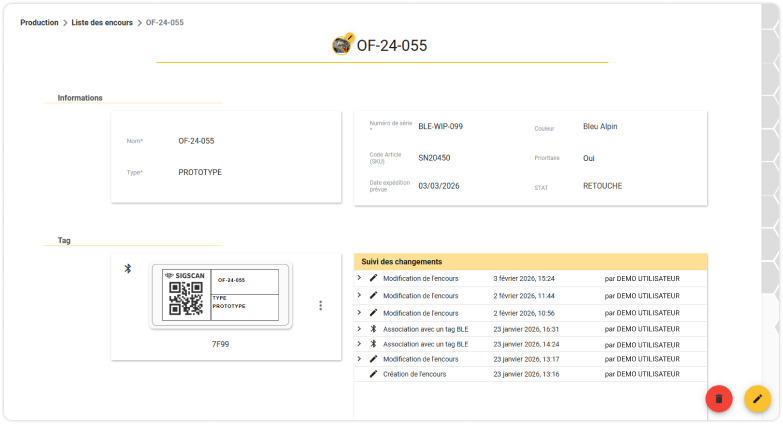Click pencil icon of 3 février 2026, 15:24 change
Image resolution: width=783 pixels, height=424 pixels.
pos(373,278)
